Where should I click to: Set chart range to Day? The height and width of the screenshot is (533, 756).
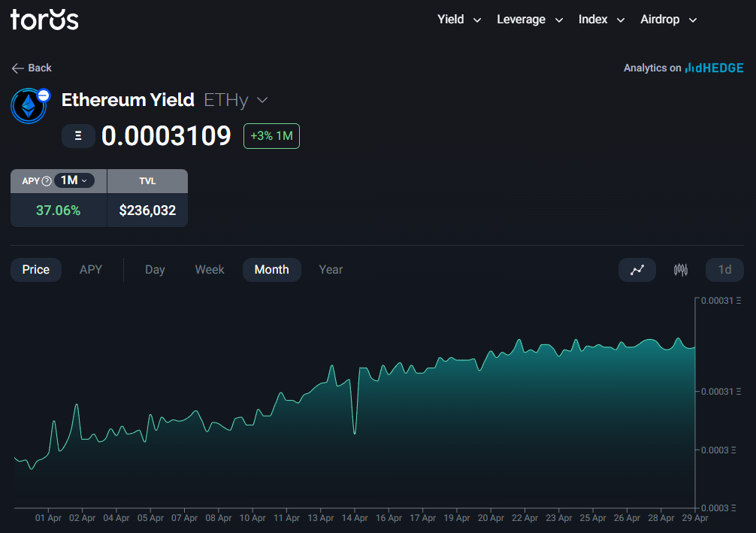155,270
